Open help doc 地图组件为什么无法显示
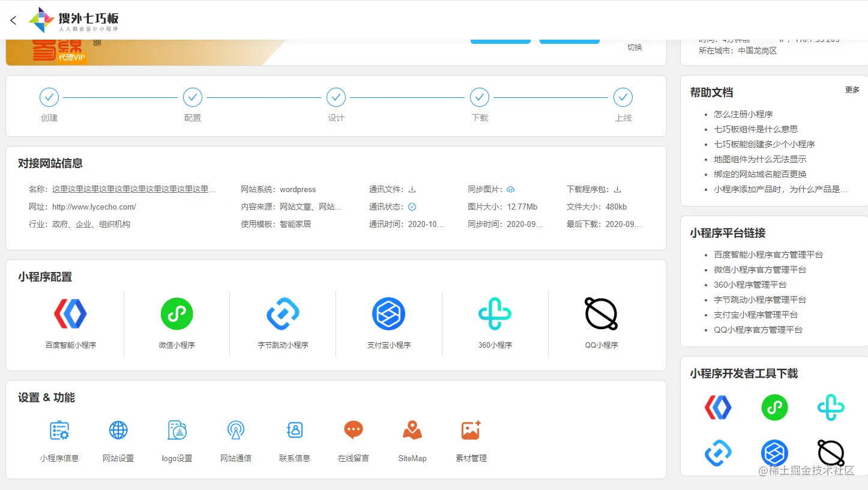 click(760, 159)
